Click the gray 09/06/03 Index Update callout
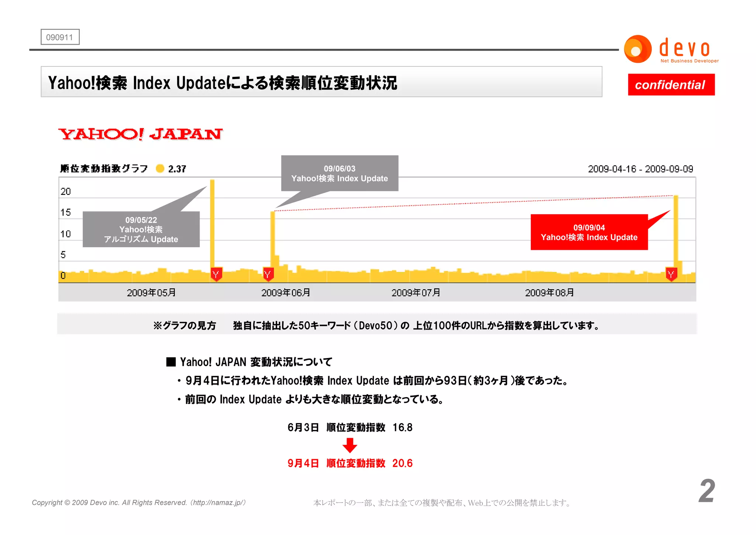Image resolution: width=756 pixels, height=535 pixels. click(x=339, y=173)
